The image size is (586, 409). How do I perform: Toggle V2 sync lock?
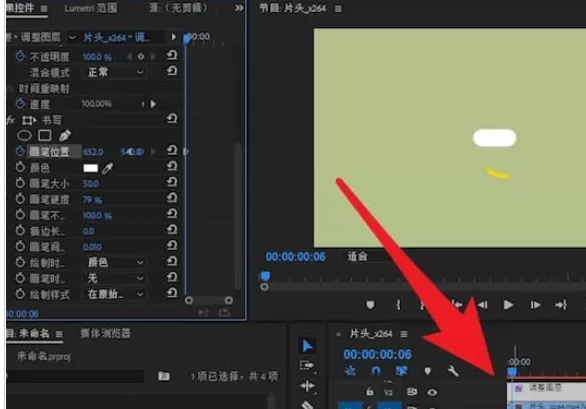(x=411, y=392)
